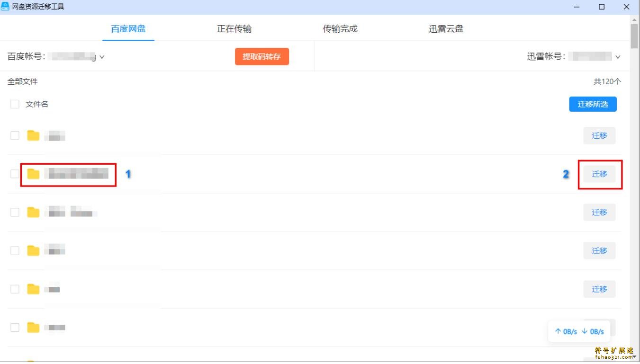The image size is (640, 364).
Task: Click the orange 提取码转存 button
Action: (x=262, y=57)
